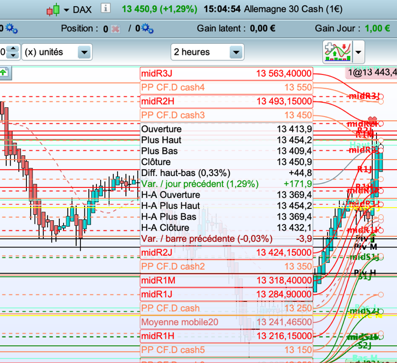Open the instrument info icon next to DAX

click(x=106, y=8)
